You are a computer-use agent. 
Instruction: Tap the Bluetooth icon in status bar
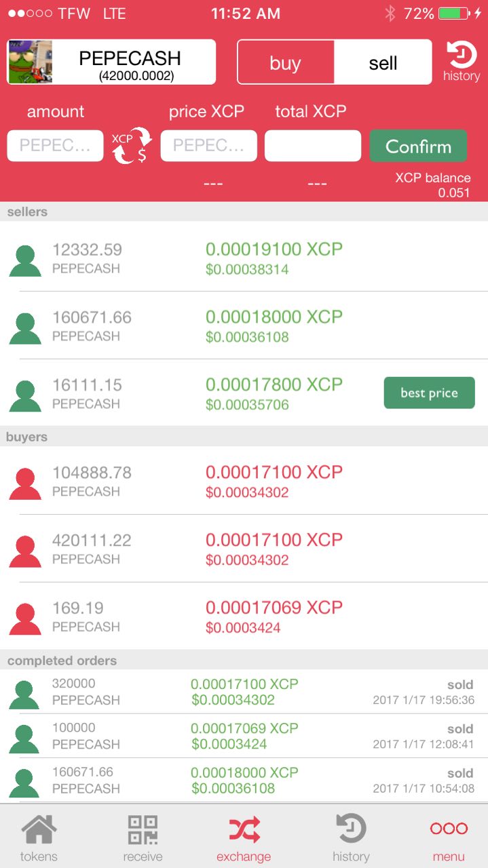click(390, 13)
